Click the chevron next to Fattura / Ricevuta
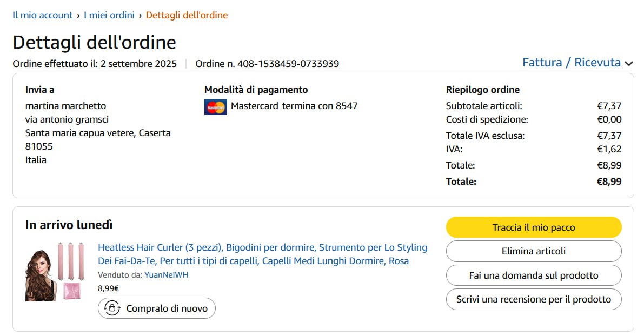644x336 pixels. pos(628,64)
